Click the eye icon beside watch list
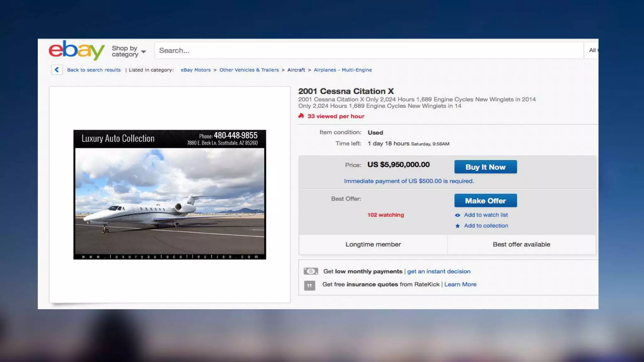 pos(458,215)
